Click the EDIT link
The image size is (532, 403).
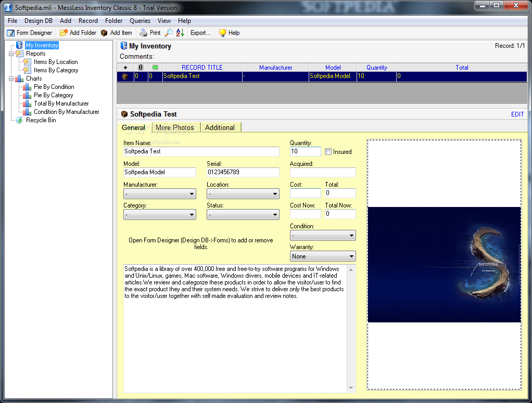tap(517, 114)
